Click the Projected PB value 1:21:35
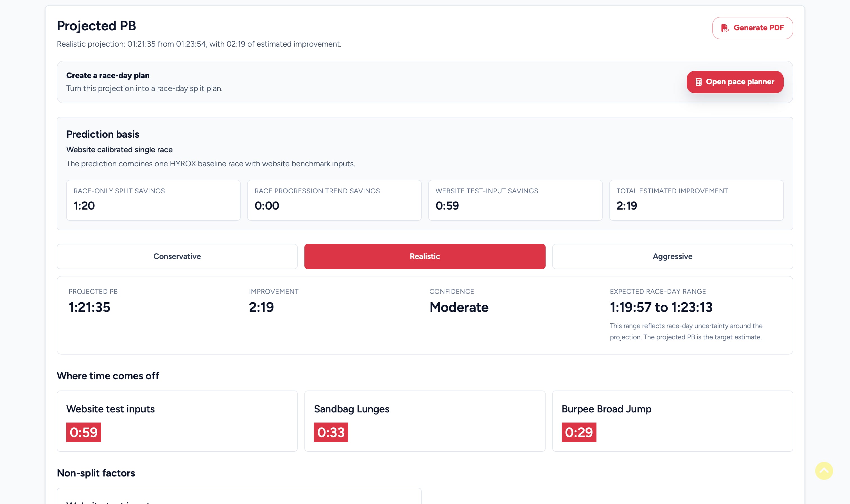The height and width of the screenshot is (504, 850). 89,307
